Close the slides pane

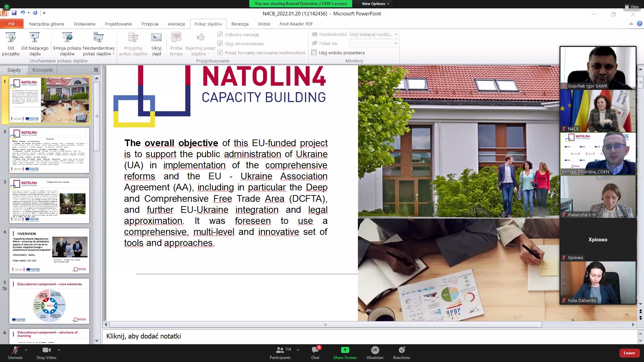tap(96, 70)
